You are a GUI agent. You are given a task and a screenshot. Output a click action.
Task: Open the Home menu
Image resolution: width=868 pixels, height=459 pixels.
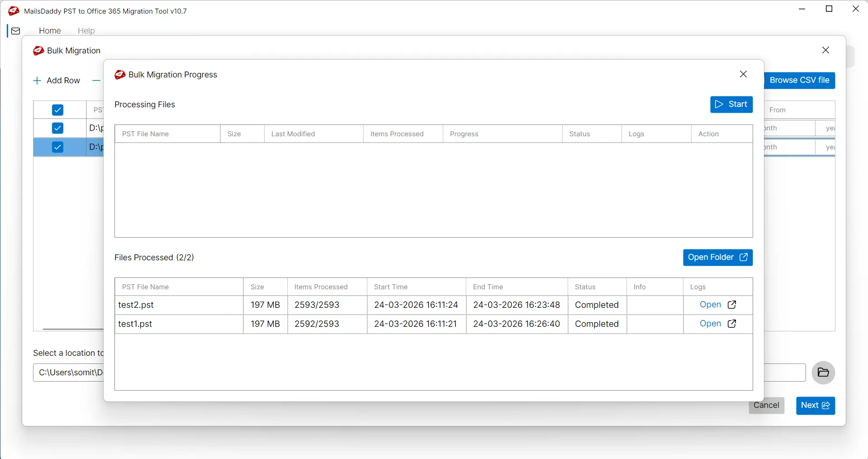50,31
